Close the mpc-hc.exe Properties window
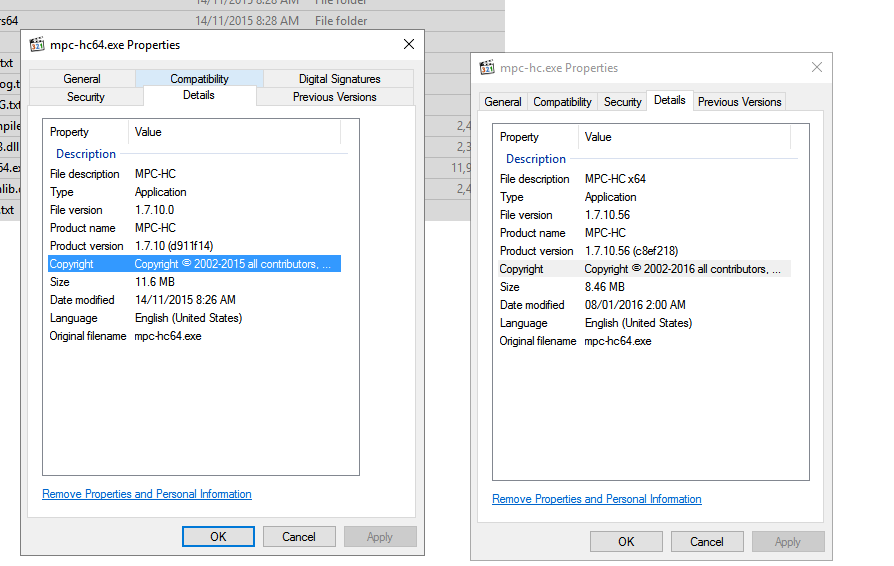Screen dimensions: 894x566 pyautogui.click(x=816, y=67)
